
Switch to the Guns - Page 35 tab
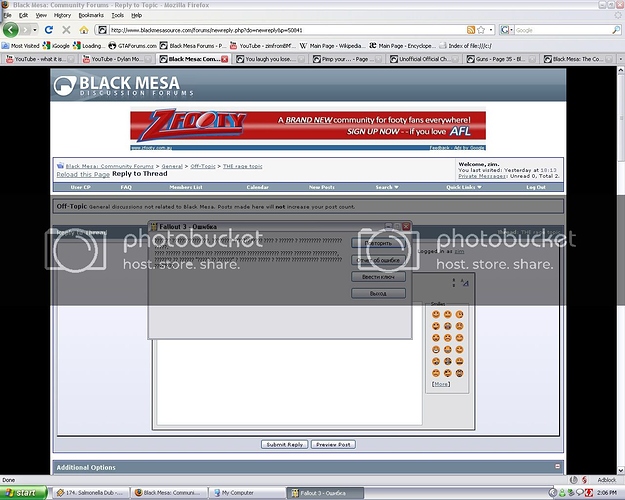501,59
